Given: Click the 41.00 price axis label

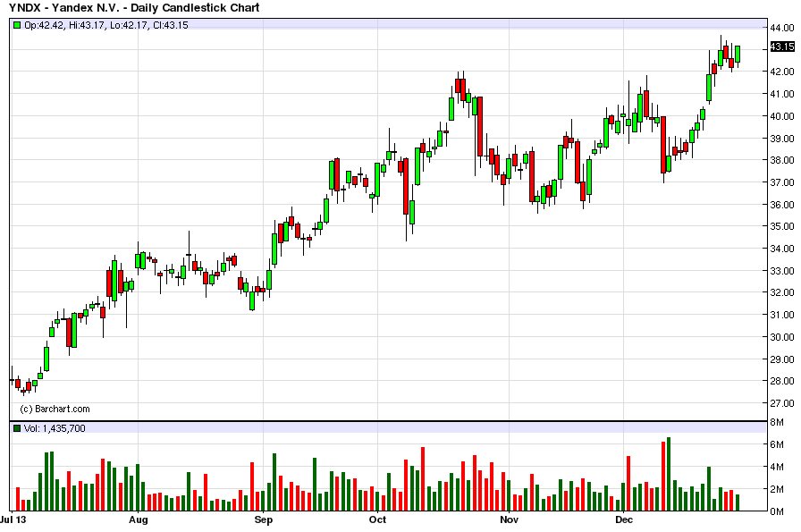Looking at the screenshot, I should pyautogui.click(x=782, y=94).
